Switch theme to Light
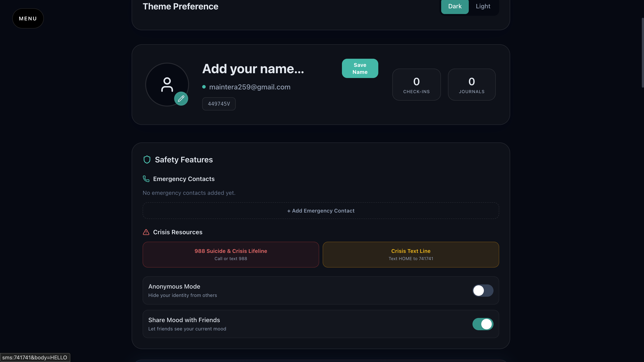 [483, 6]
